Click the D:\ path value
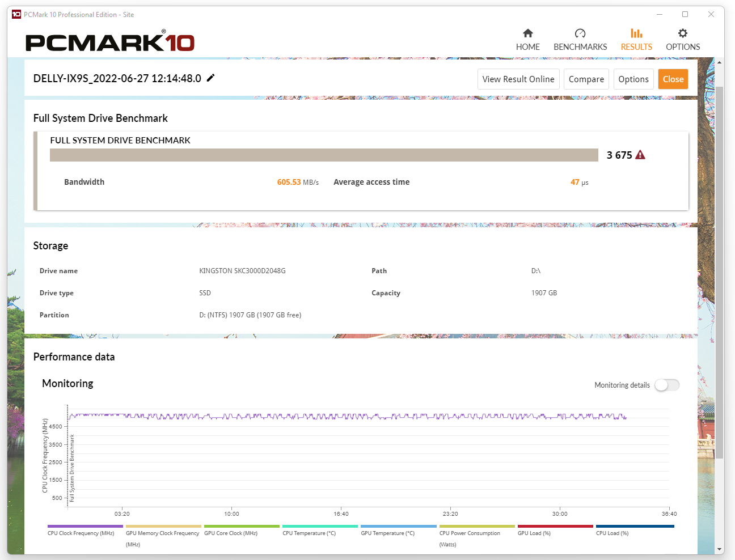 [535, 271]
